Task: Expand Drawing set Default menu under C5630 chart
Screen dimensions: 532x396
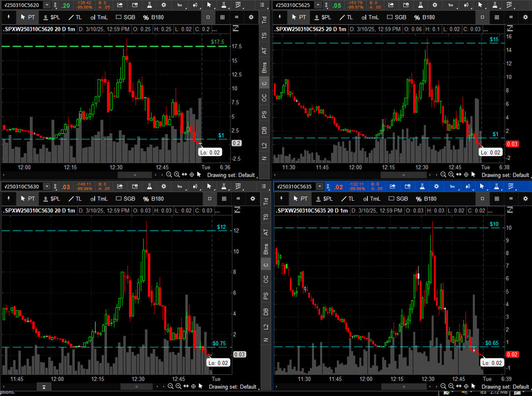Action: coord(232,386)
